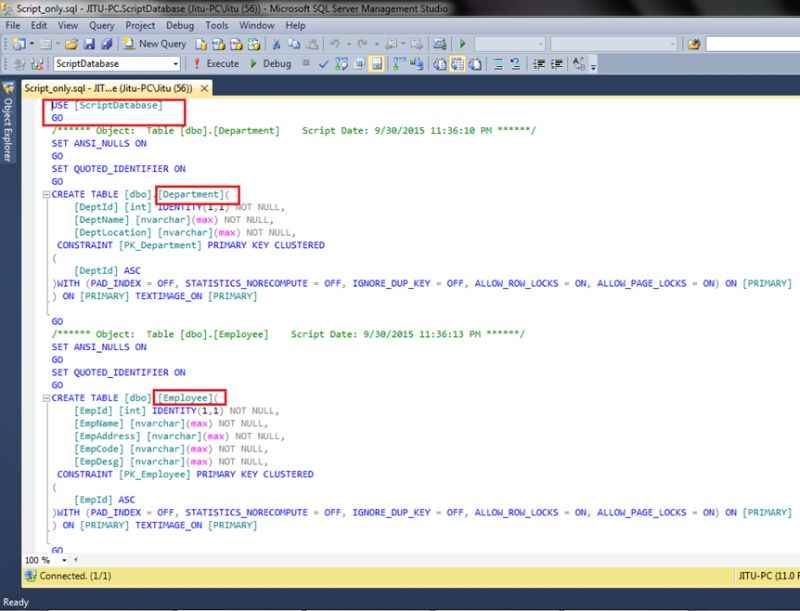Viewport: 800px width, 611px height.
Task: Open the Query menu
Action: click(x=100, y=26)
